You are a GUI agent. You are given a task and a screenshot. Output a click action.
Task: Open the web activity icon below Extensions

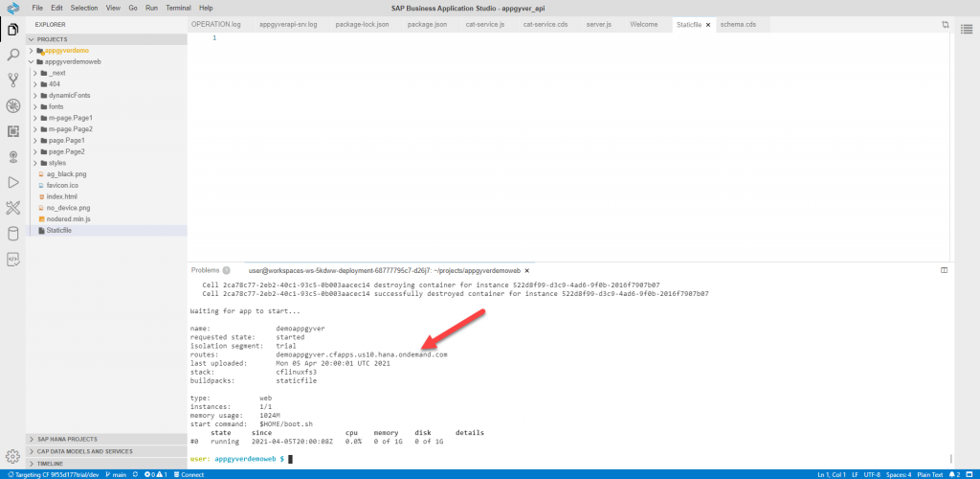[12, 157]
